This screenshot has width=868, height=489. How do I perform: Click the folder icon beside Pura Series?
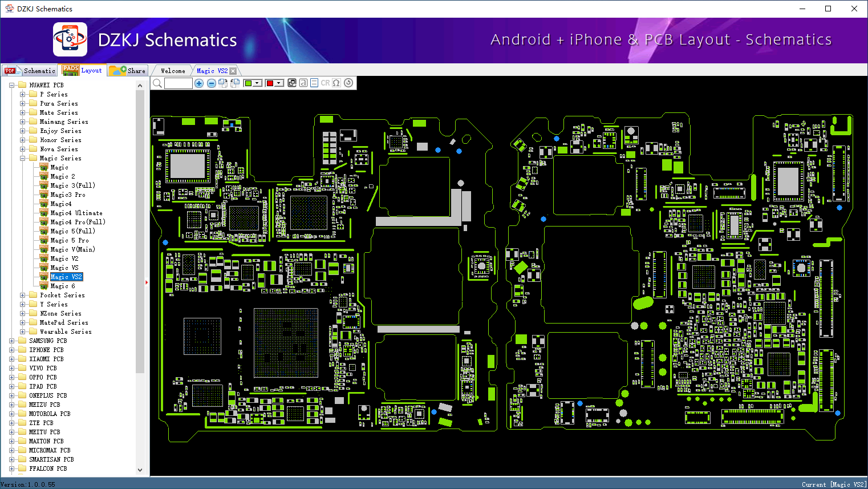[x=33, y=103]
